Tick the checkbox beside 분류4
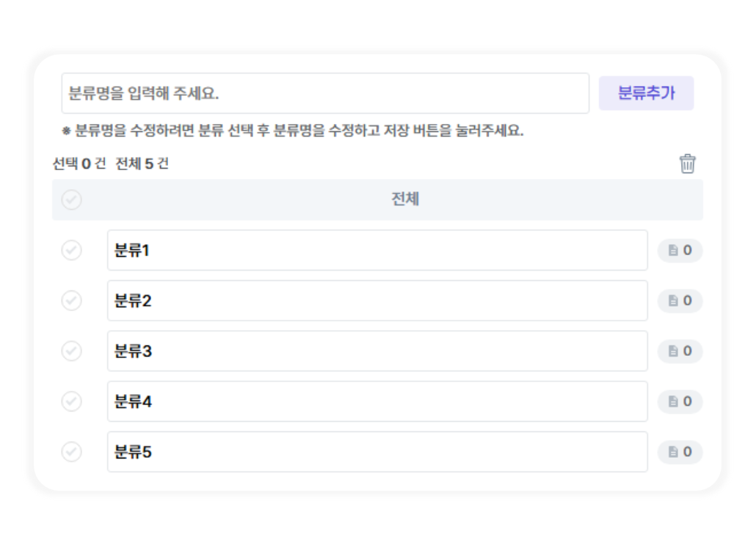The image size is (756, 545). tap(72, 402)
